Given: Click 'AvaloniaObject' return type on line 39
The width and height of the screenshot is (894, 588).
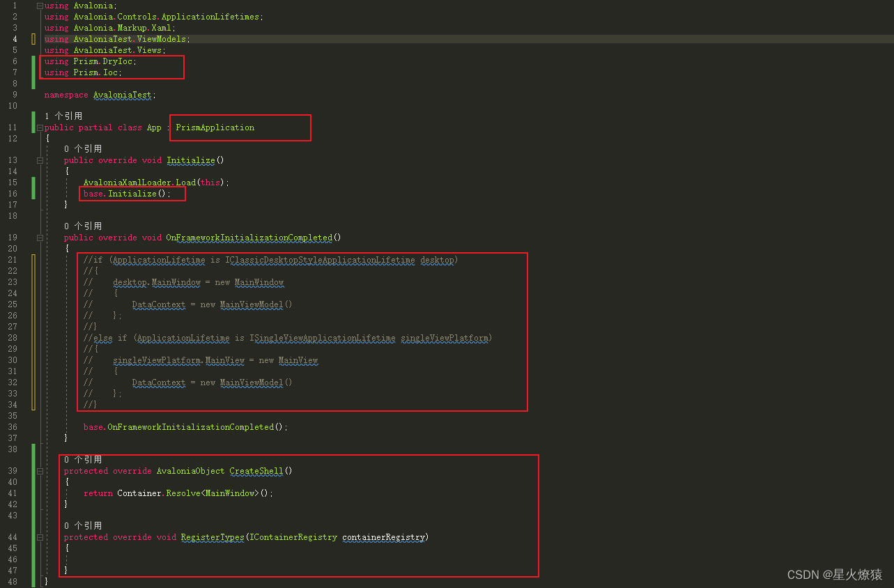Looking at the screenshot, I should click(x=191, y=471).
